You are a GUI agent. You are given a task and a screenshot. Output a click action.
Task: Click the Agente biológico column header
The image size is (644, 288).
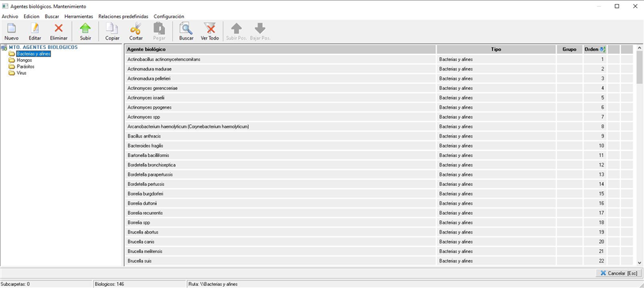(280, 50)
